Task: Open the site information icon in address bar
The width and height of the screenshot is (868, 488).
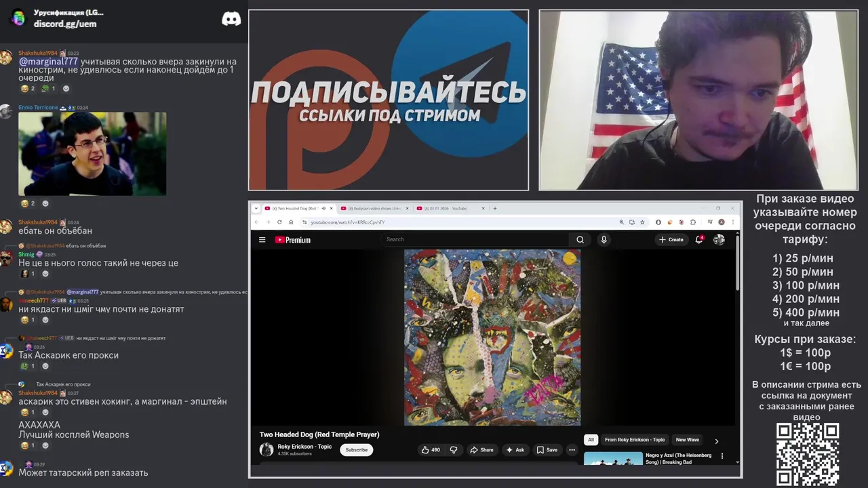Action: (304, 222)
